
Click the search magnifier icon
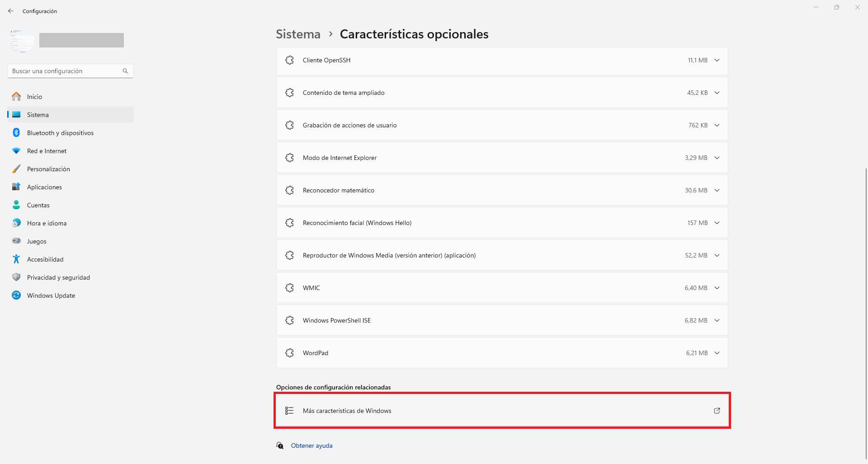coord(125,71)
